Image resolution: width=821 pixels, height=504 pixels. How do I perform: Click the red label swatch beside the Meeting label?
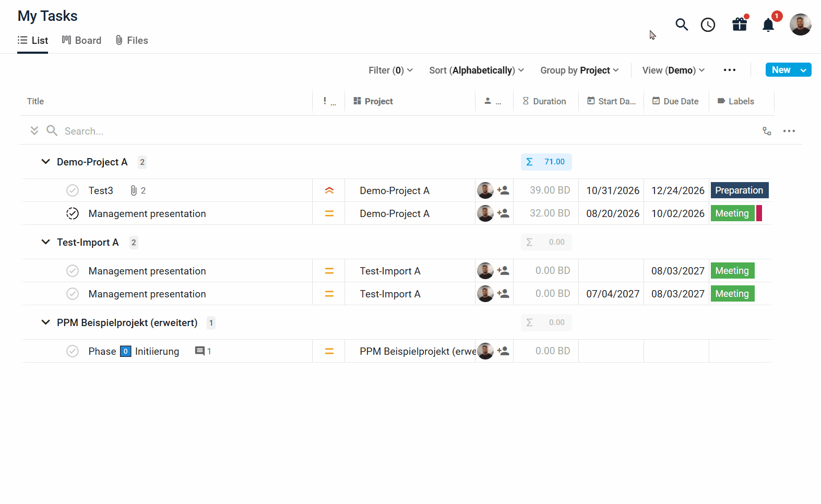(759, 213)
